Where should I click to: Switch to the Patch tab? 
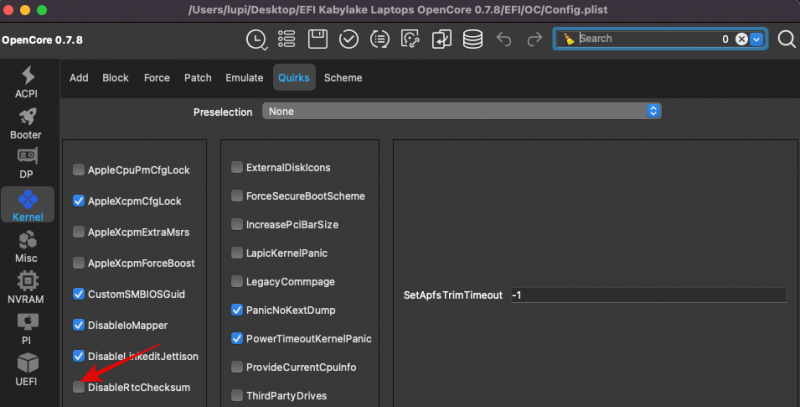coord(197,78)
